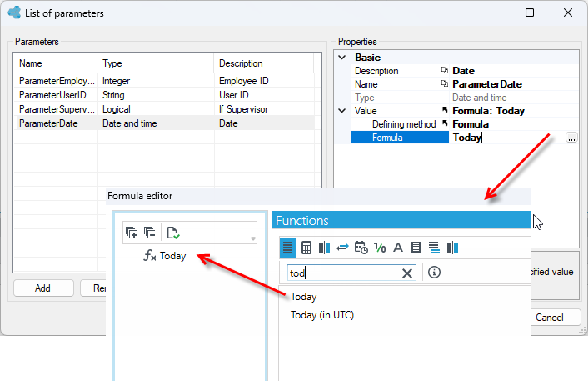Click the lines with blue underline category icon

(434, 248)
